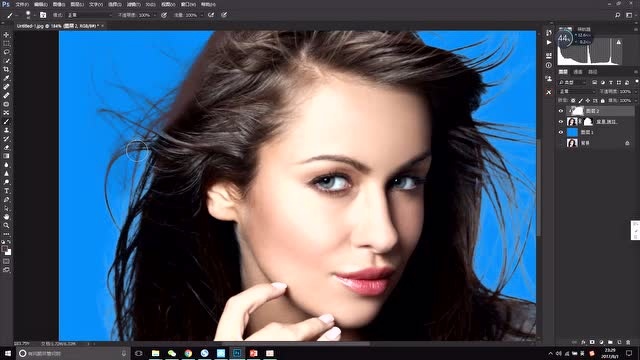This screenshot has width=640, height=360.
Task: Select the Brush tool in left toolbar
Action: pos(6,121)
